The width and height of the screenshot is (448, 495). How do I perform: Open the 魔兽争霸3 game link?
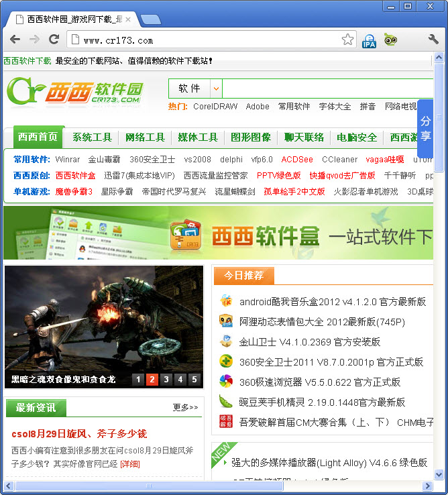(74, 192)
